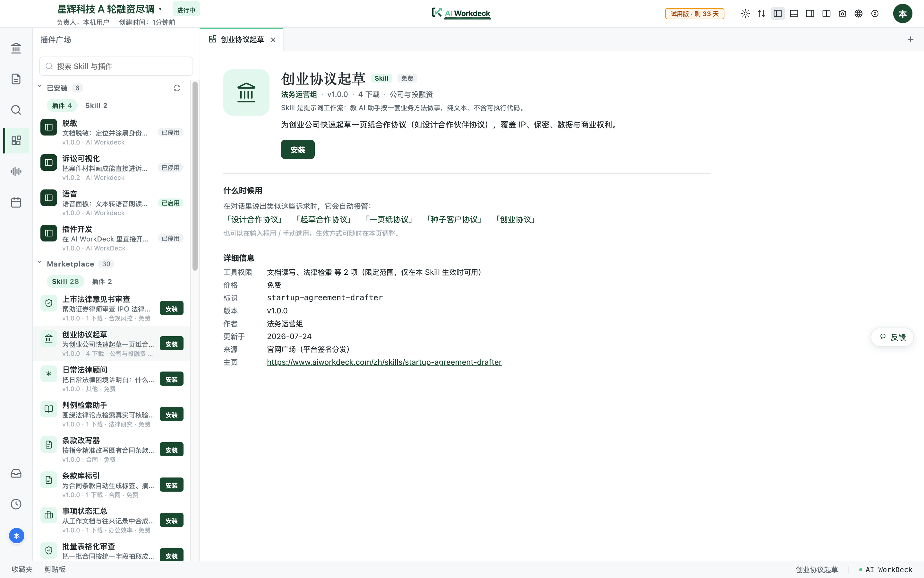Install the 创业协议起草 skill from detail page
This screenshot has height=578, width=924.
298,149
